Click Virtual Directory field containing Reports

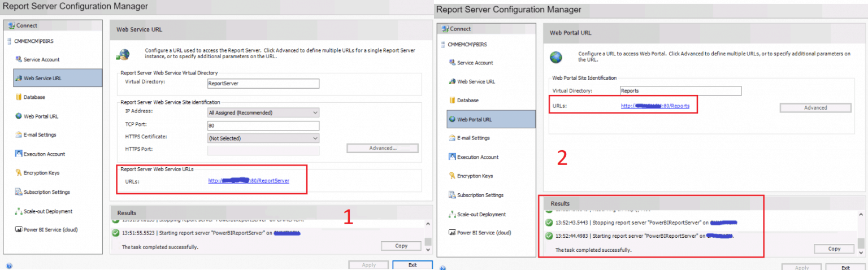[x=680, y=90]
